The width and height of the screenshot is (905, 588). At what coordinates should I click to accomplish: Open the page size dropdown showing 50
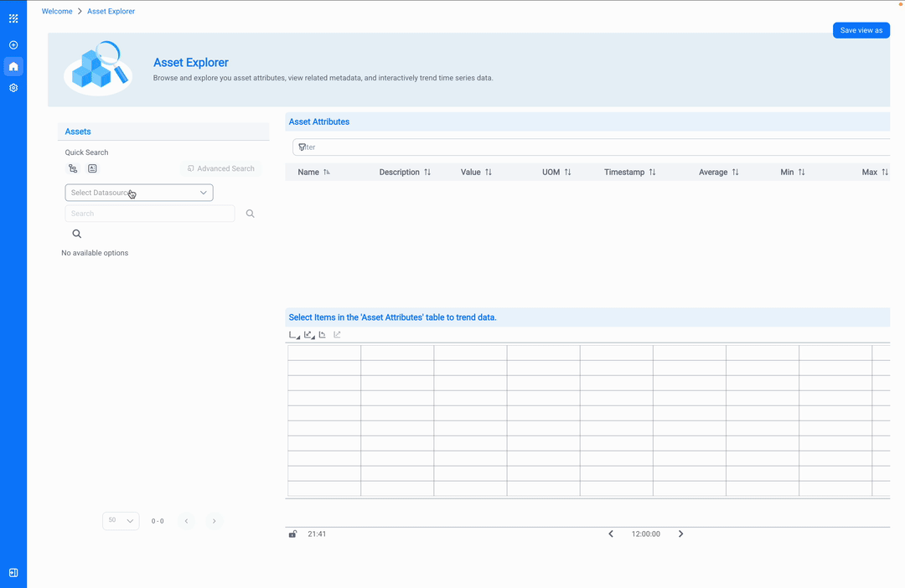pos(121,520)
